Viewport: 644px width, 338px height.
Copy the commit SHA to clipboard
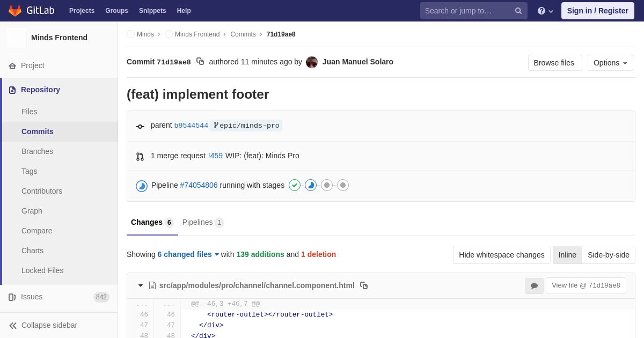pos(200,62)
